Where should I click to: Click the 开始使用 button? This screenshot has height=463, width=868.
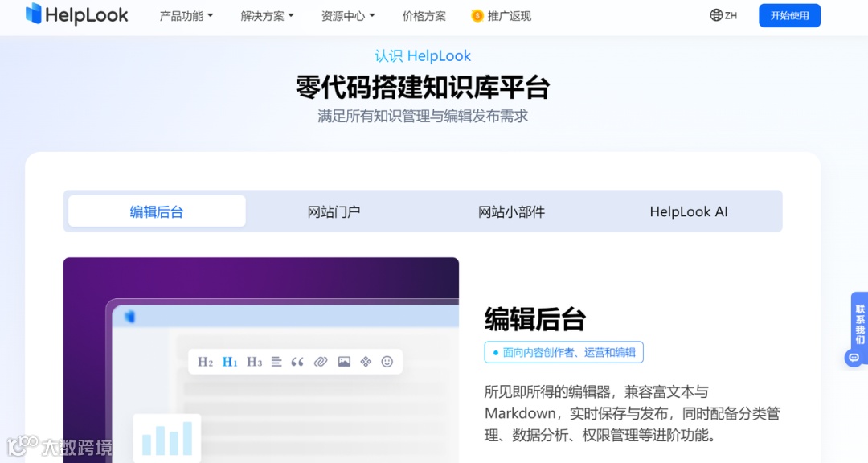[x=789, y=15]
